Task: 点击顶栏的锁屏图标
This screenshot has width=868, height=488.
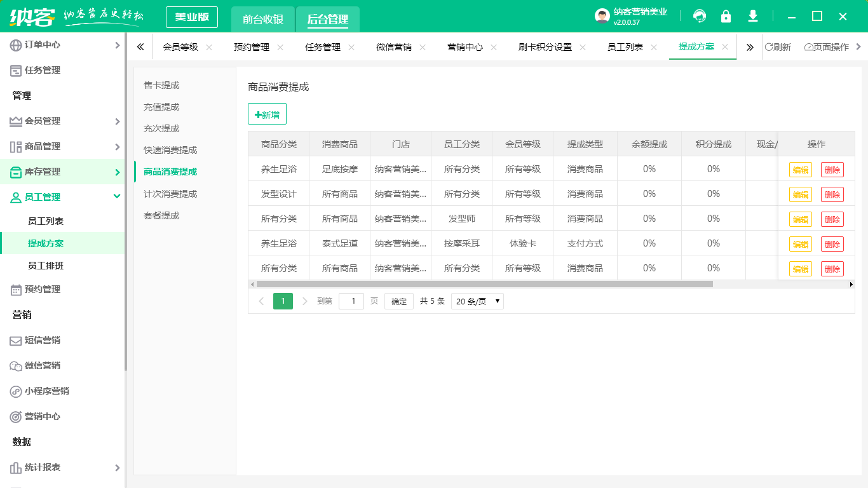Action: pos(726,16)
